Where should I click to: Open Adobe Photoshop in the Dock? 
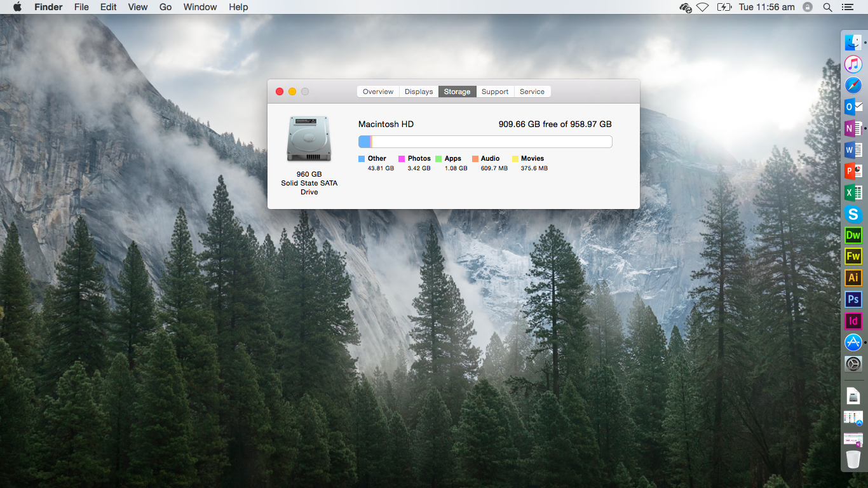click(x=853, y=299)
